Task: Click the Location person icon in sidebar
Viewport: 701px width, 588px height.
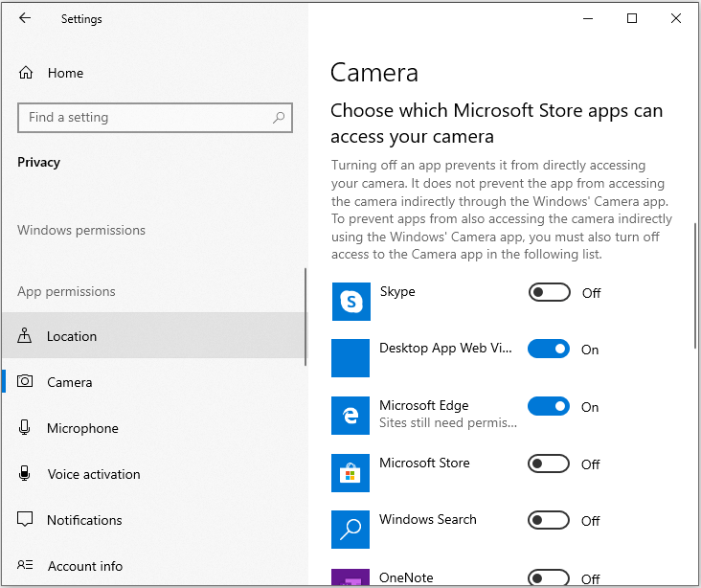Action: 25,335
